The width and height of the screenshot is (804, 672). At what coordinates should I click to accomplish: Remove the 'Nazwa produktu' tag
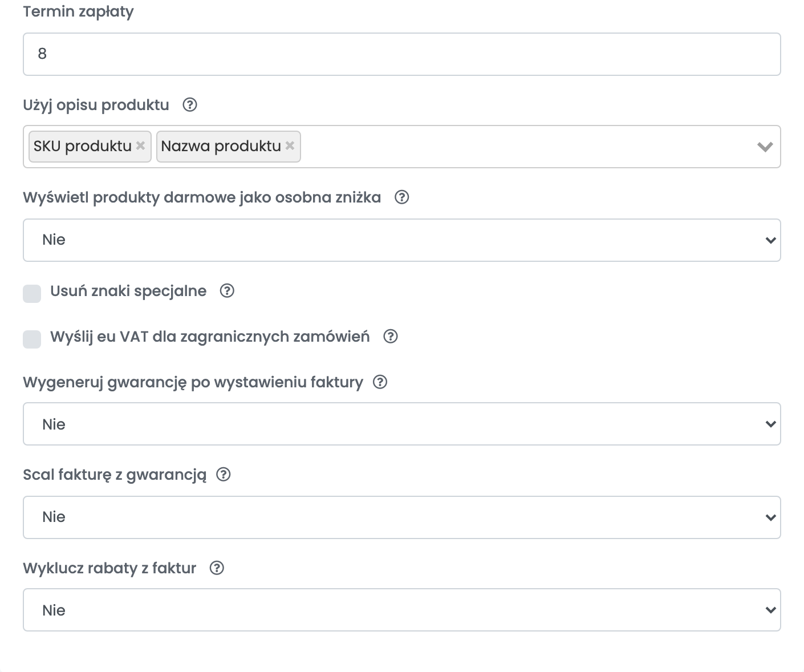(290, 145)
